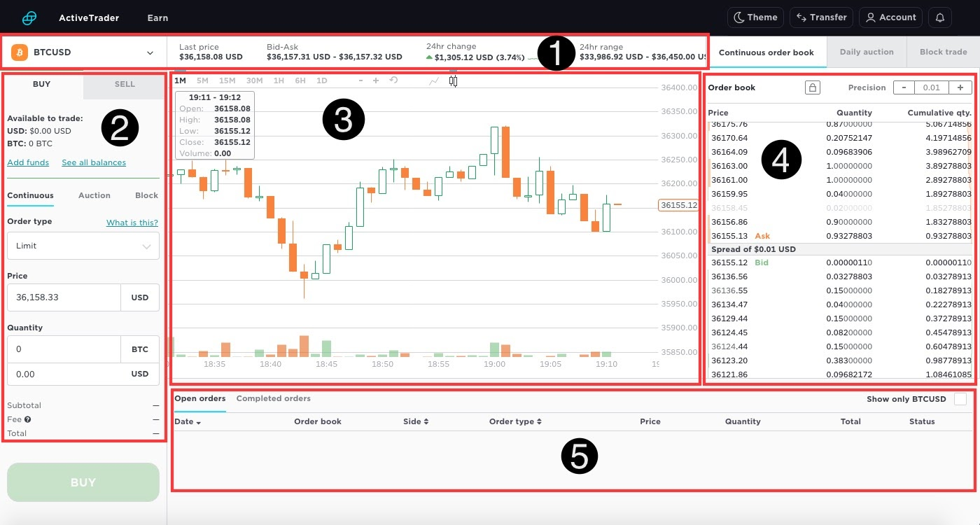
Task: Increase order book Precision with plus
Action: 959,87
